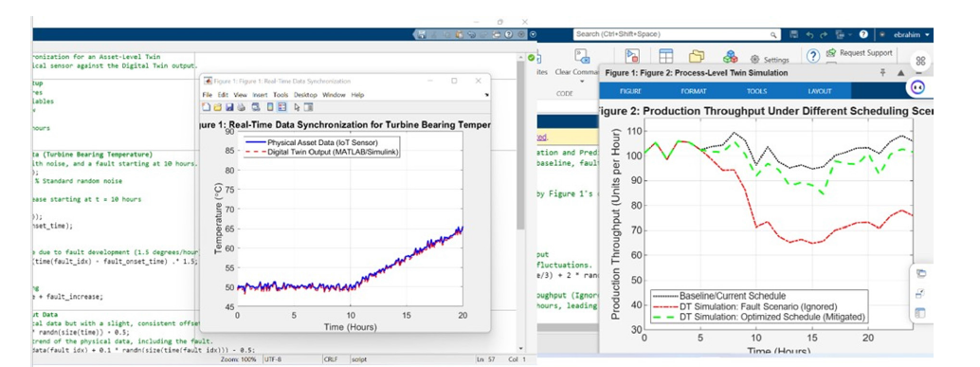
Task: Click Layout grid icon in ribbon
Action: [665, 56]
